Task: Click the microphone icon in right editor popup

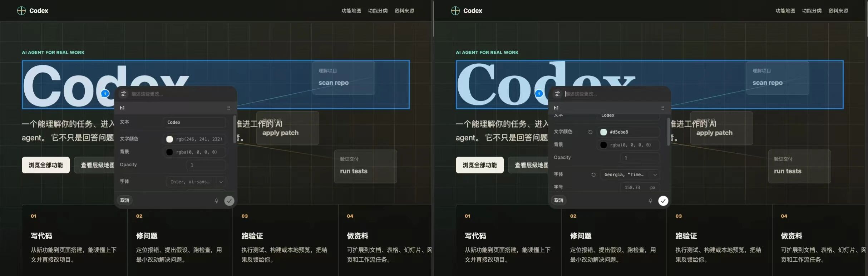Action: click(x=650, y=201)
